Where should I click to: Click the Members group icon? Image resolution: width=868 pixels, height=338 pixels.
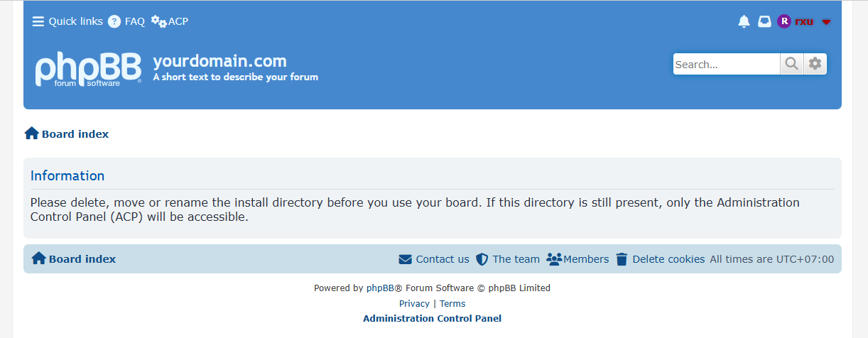point(554,259)
